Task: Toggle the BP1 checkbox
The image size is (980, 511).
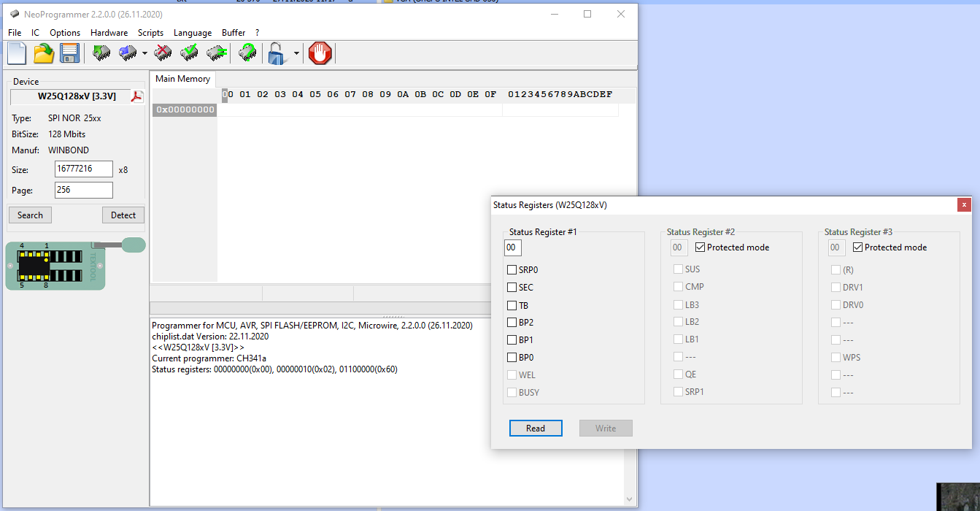Action: click(512, 340)
